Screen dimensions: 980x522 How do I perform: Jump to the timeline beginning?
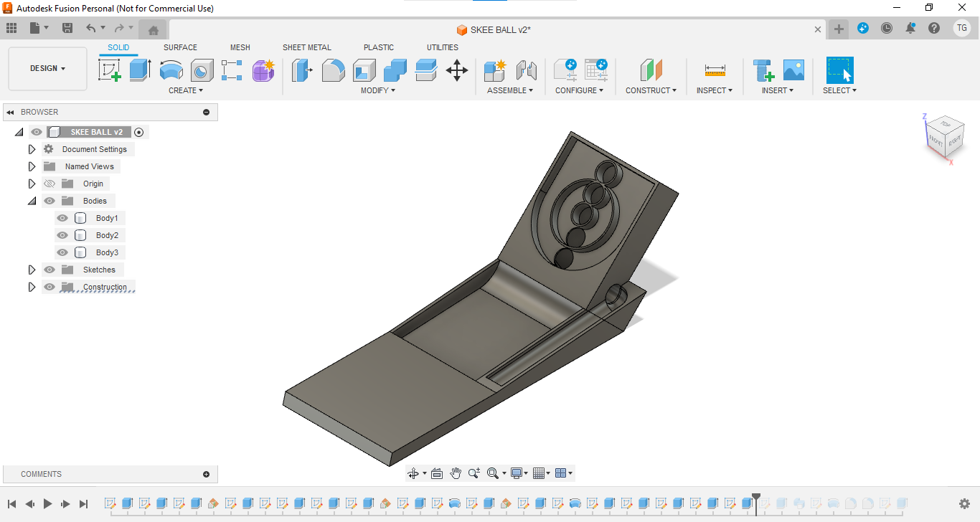point(11,504)
